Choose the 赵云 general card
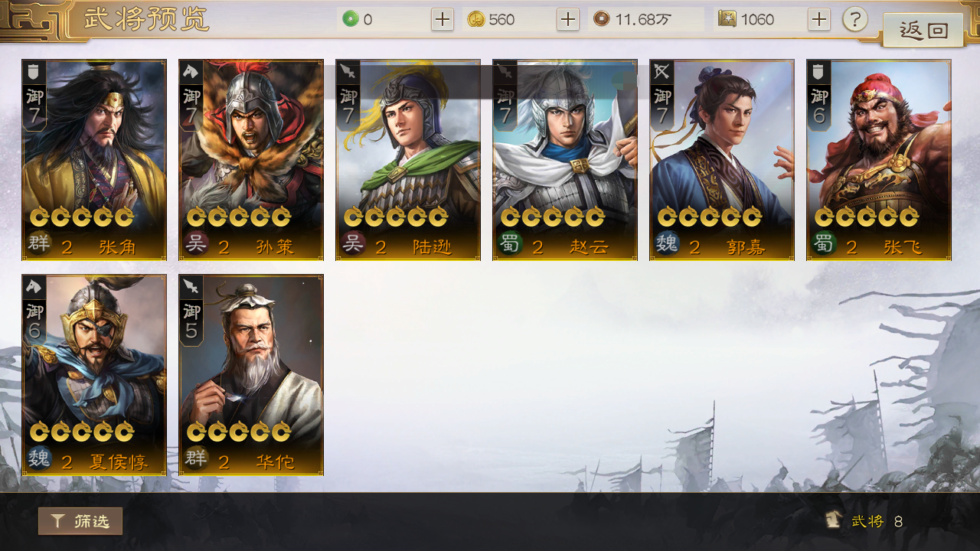 [565, 160]
